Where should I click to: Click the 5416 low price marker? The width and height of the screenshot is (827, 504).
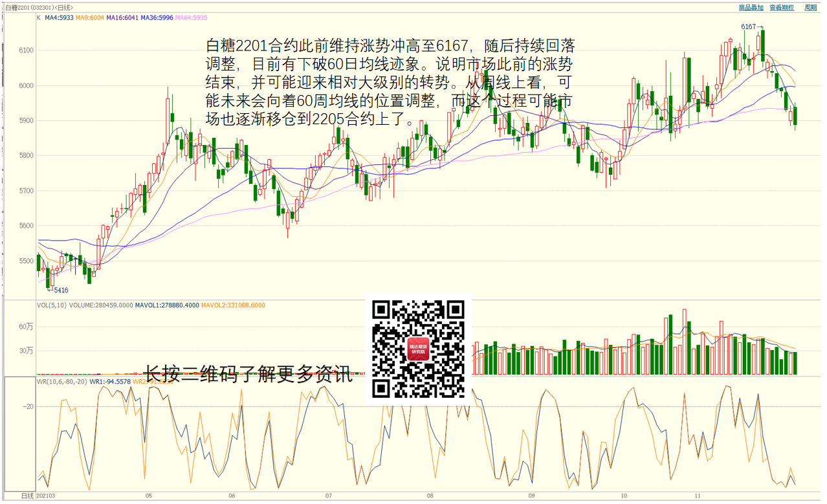tap(61, 290)
